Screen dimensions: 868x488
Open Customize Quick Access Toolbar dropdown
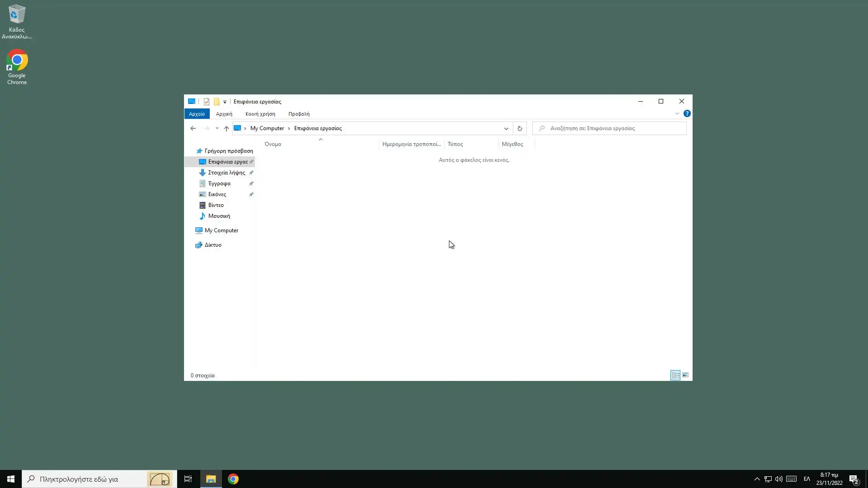(225, 102)
